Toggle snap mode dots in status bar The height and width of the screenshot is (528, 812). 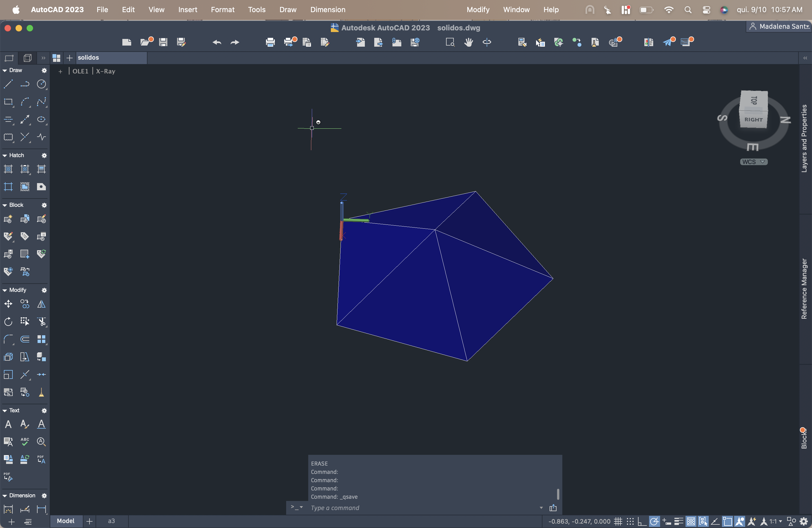pyautogui.click(x=630, y=521)
